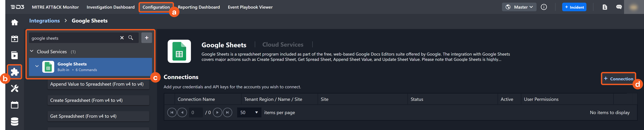Open the chat bubble icon in header
Image resolution: width=644 pixels, height=130 pixels.
coord(619,7)
